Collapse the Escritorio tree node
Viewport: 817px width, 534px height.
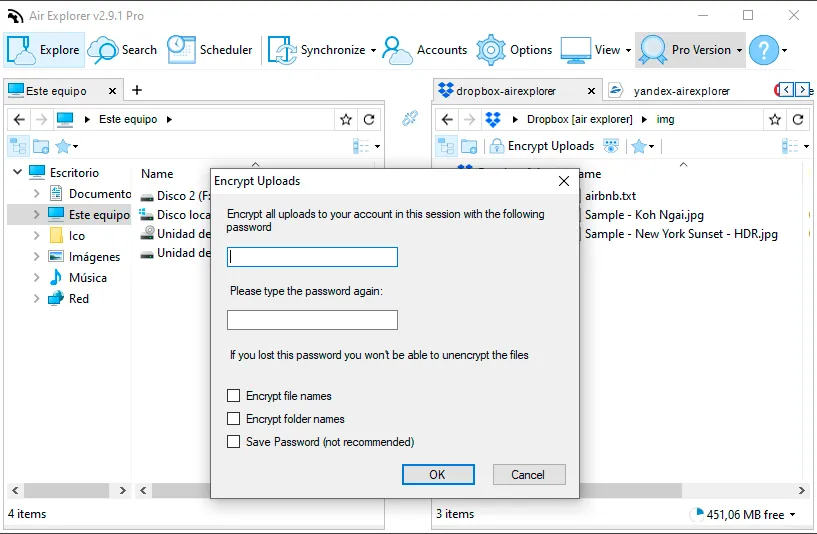[x=17, y=171]
